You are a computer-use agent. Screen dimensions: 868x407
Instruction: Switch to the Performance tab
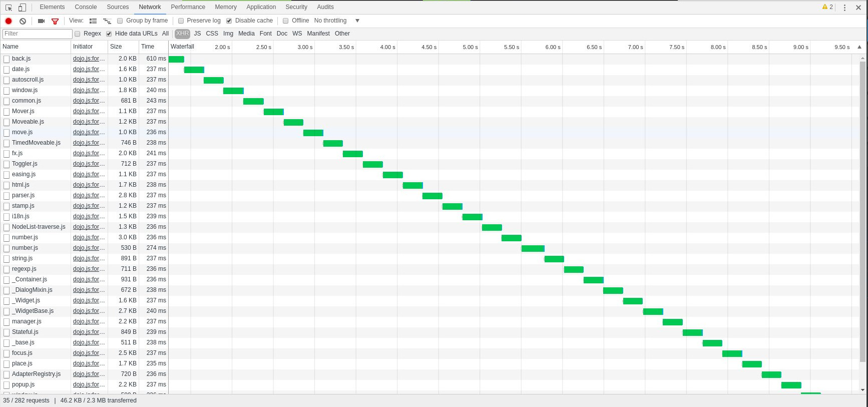point(188,7)
